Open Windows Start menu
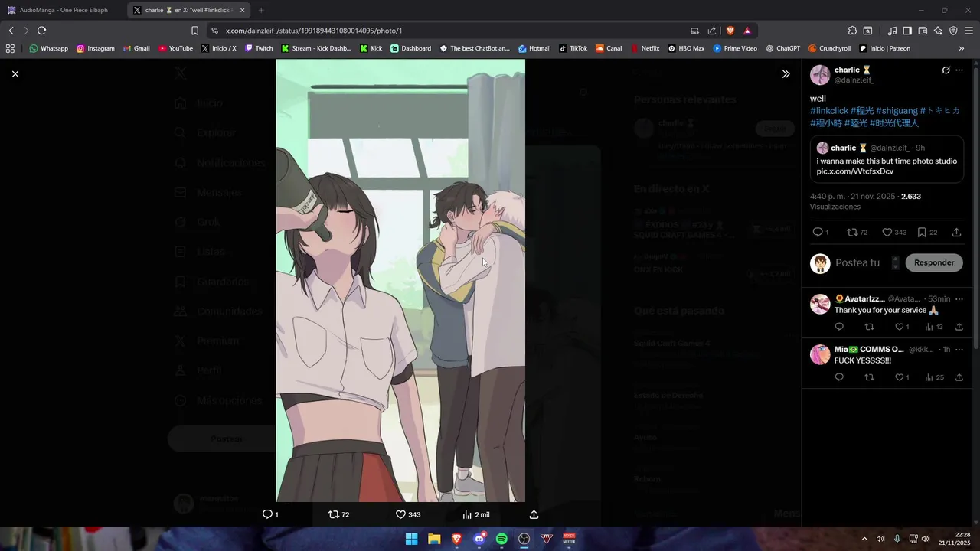Screen dimensions: 980x551 [x=411, y=539]
